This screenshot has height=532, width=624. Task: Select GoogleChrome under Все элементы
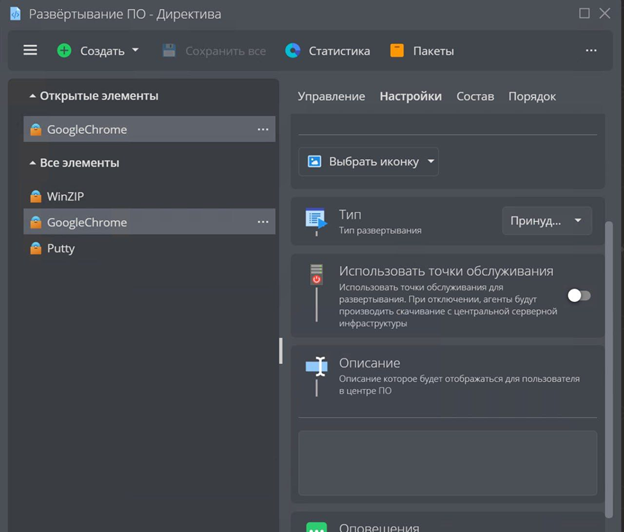(149, 222)
